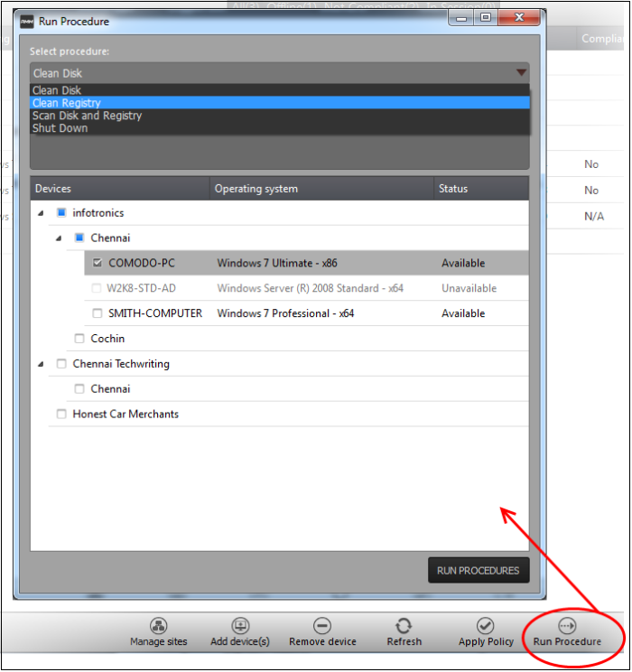This screenshot has height=672, width=632.
Task: Uncheck the COMODO-PC checkbox
Action: [98, 263]
